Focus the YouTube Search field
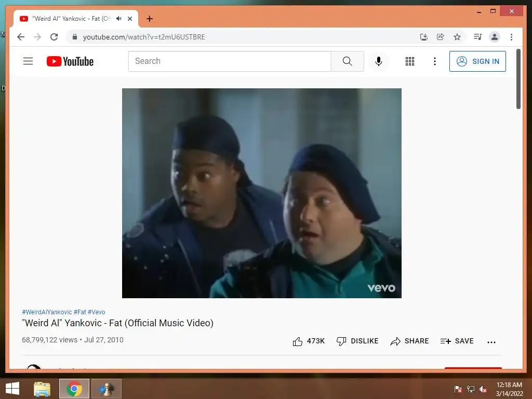The width and height of the screenshot is (532, 399). 230,61
